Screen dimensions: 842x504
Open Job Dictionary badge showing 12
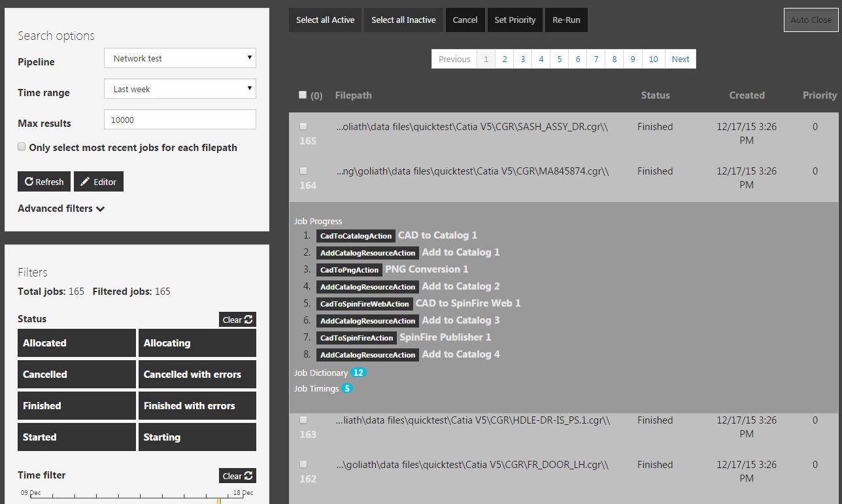[x=358, y=373]
